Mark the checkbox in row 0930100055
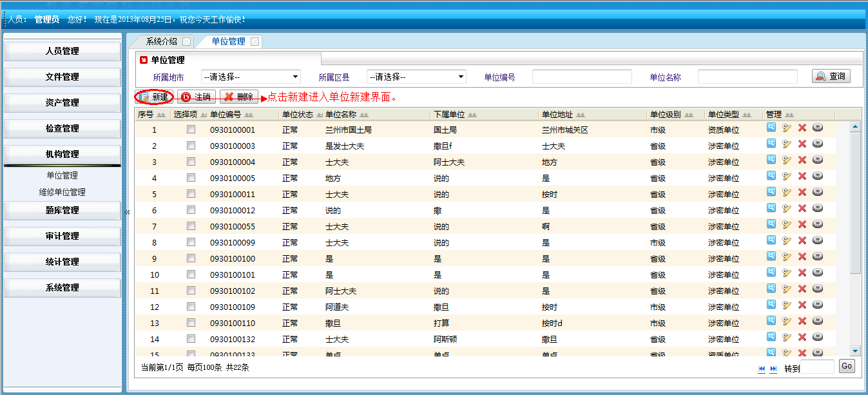 click(x=191, y=226)
